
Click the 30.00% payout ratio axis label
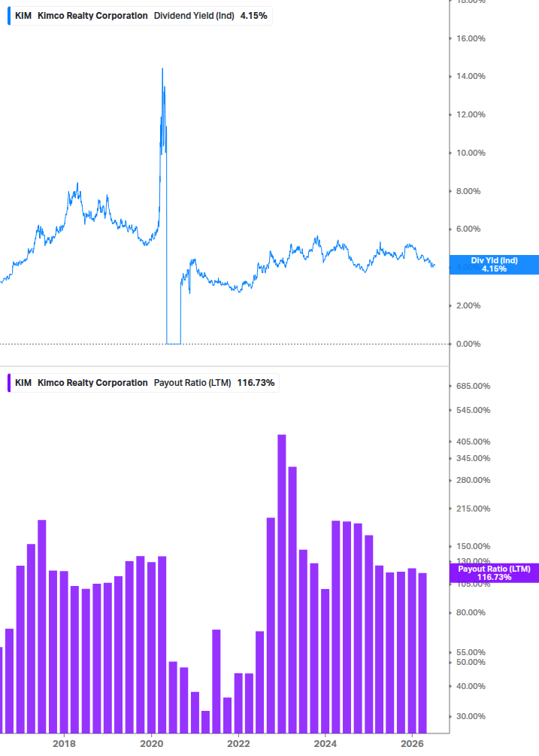pyautogui.click(x=471, y=716)
